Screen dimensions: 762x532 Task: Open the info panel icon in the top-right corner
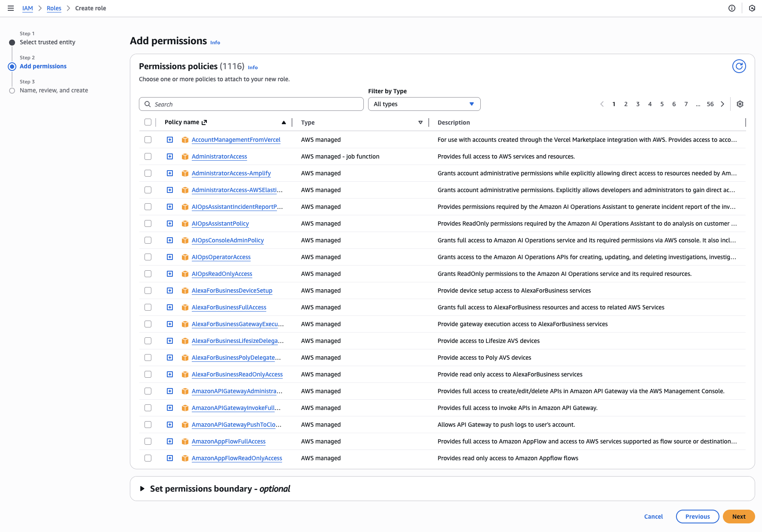(x=732, y=8)
